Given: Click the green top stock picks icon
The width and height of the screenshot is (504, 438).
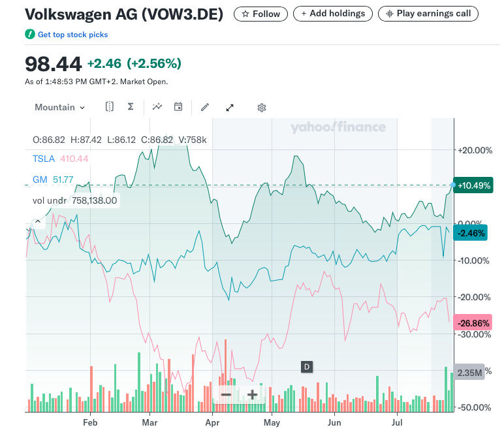Looking at the screenshot, I should coord(29,34).
